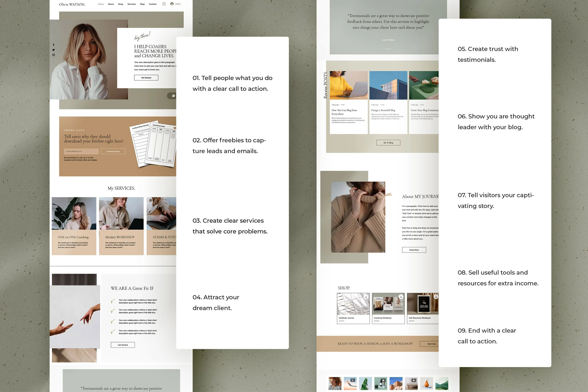This screenshot has height=392, width=588.
Task: Open the Shop menu item
Action: pyautogui.click(x=120, y=4)
